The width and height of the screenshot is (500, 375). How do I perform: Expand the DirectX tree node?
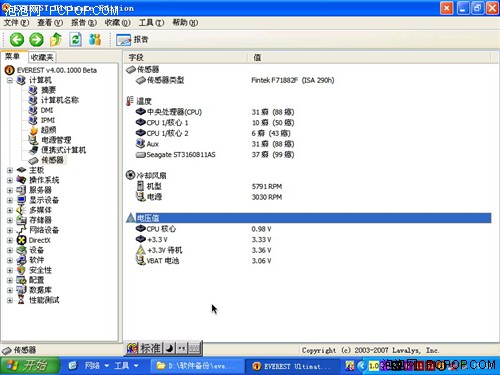[x=10, y=240]
